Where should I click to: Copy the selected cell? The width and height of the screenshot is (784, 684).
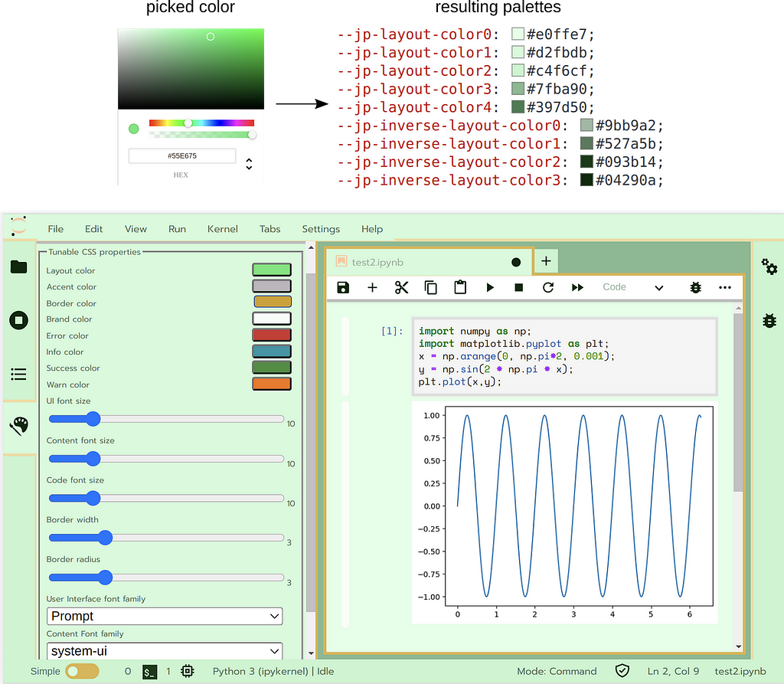pyautogui.click(x=430, y=287)
